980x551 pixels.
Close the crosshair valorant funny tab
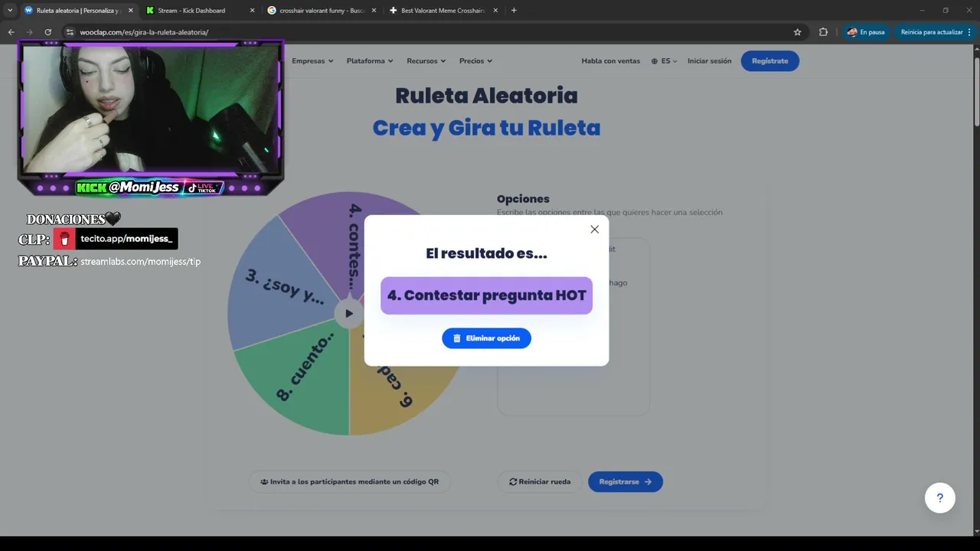click(x=374, y=11)
